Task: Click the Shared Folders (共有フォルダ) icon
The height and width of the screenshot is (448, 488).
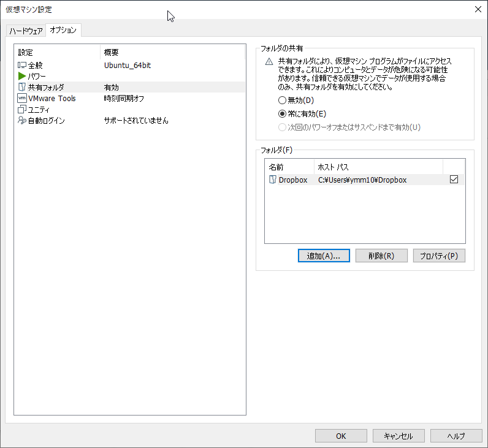Action: pos(22,87)
